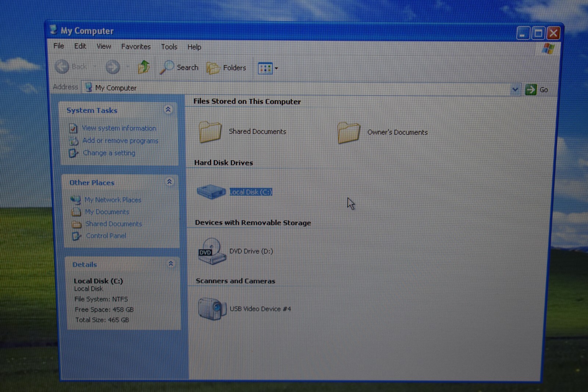Click the Back arrow toolbar icon

point(62,66)
